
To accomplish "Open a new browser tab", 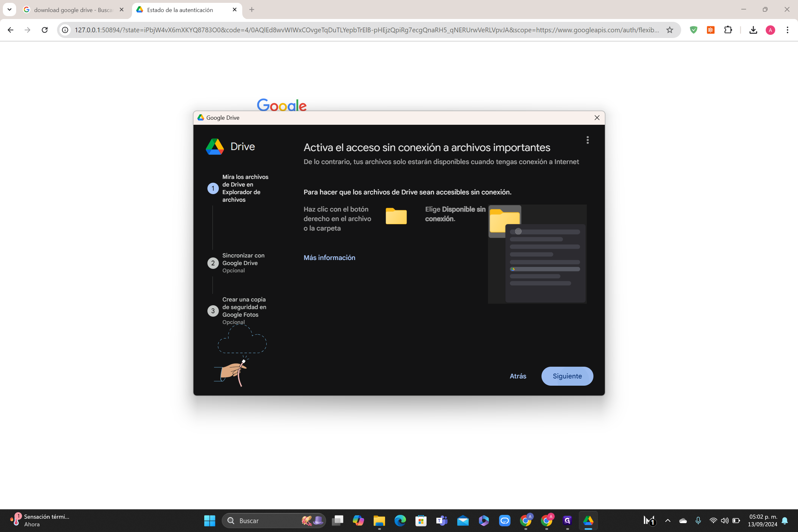I will 251,10.
